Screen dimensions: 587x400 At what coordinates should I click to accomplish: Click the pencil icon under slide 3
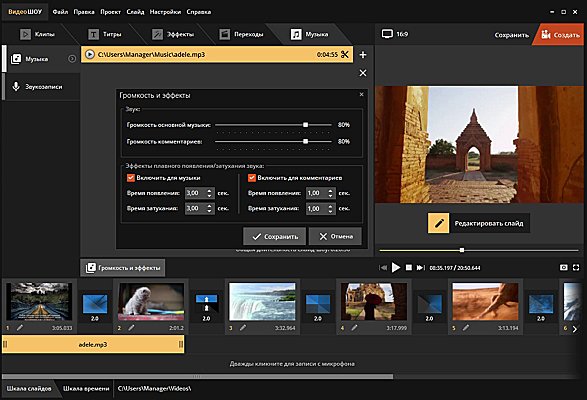pyautogui.click(x=243, y=328)
